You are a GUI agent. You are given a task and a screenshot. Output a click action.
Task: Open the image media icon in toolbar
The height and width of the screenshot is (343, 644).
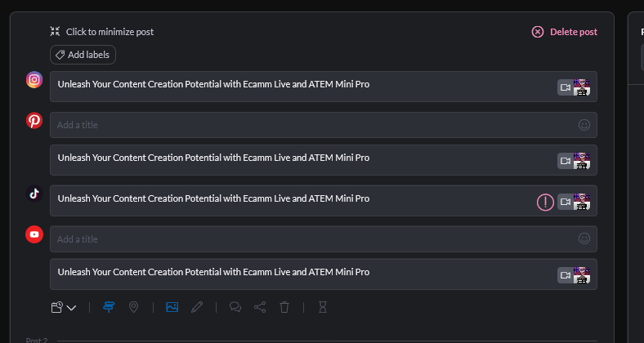pyautogui.click(x=172, y=307)
